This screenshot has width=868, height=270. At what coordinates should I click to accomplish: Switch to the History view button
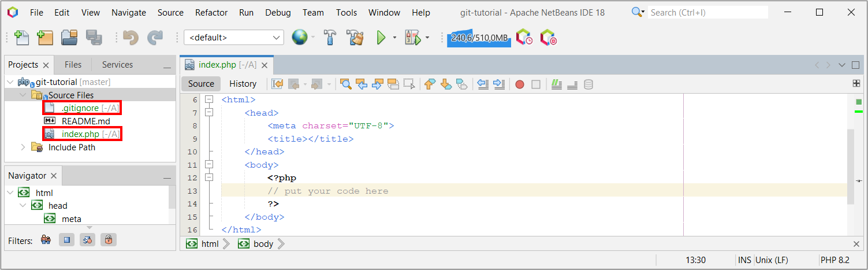point(243,84)
